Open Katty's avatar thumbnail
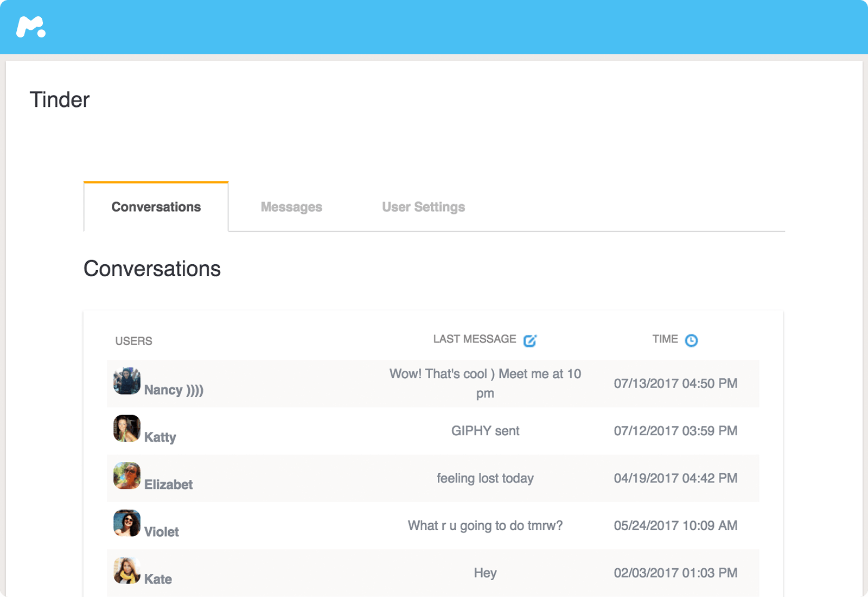Viewport: 868px width, 597px height. [127, 428]
